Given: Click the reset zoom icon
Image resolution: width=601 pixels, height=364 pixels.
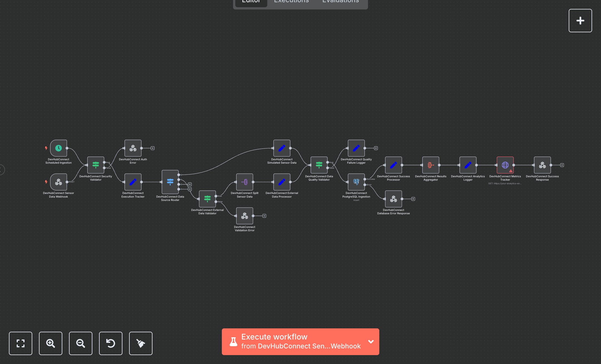Looking at the screenshot, I should (x=110, y=343).
